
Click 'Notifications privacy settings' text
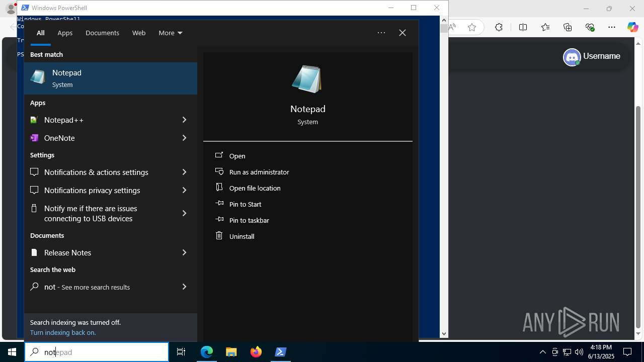point(92,190)
